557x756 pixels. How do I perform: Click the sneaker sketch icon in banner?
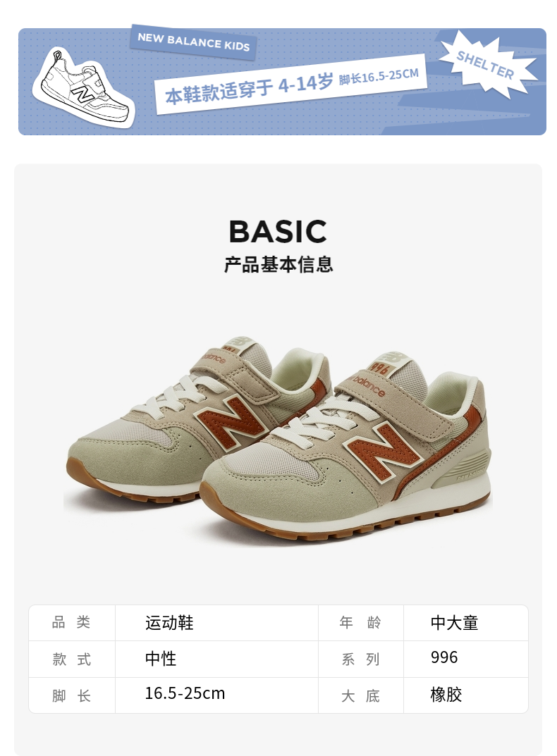click(x=83, y=88)
